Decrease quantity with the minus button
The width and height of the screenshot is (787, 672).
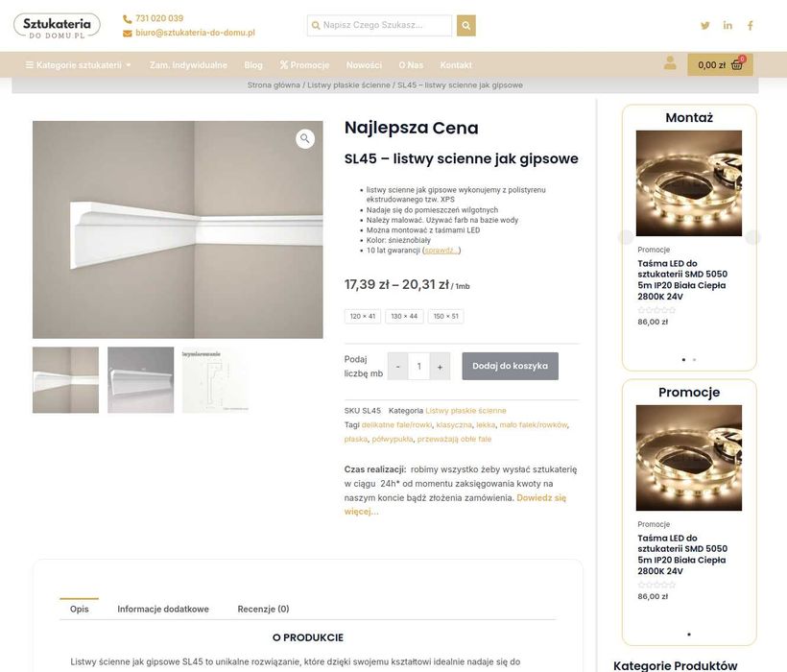point(397,367)
